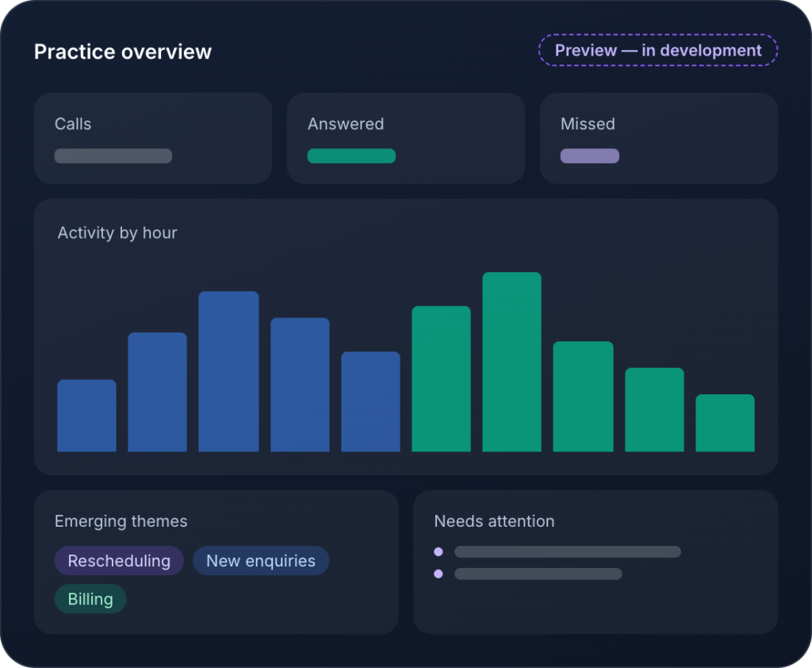
Task: Click the first Needs attention bullet dot
Action: pyautogui.click(x=438, y=552)
